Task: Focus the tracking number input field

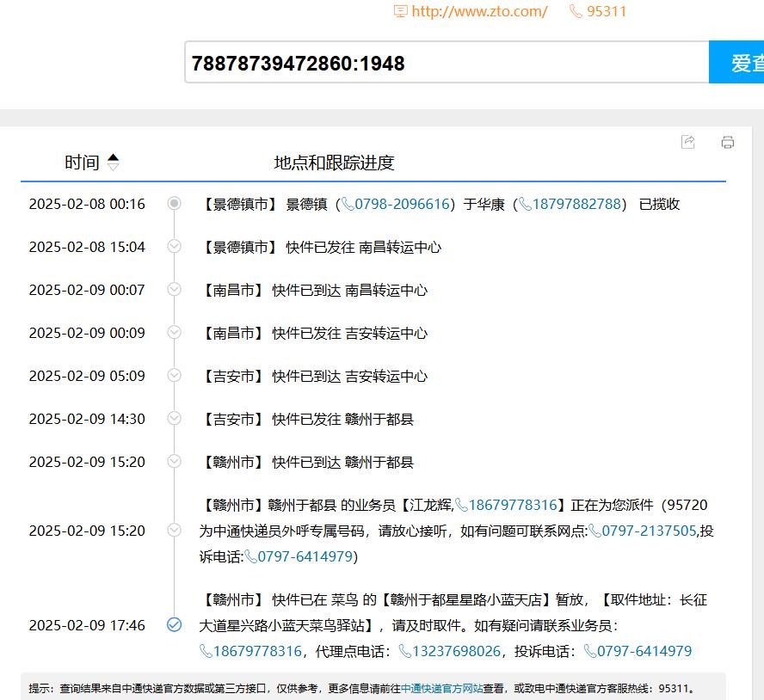Action: 447,63
